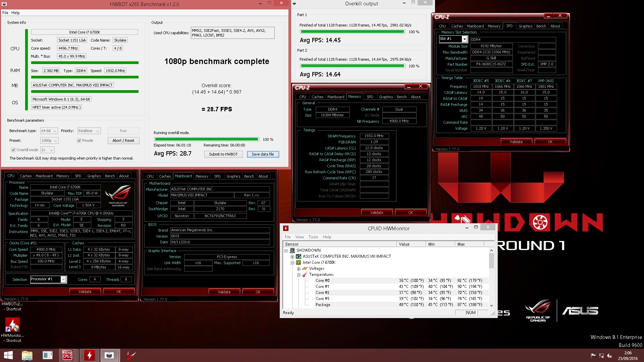The width and height of the screenshot is (644, 362).
Task: Open the File menu in HWBOT x265
Action: click(5, 13)
